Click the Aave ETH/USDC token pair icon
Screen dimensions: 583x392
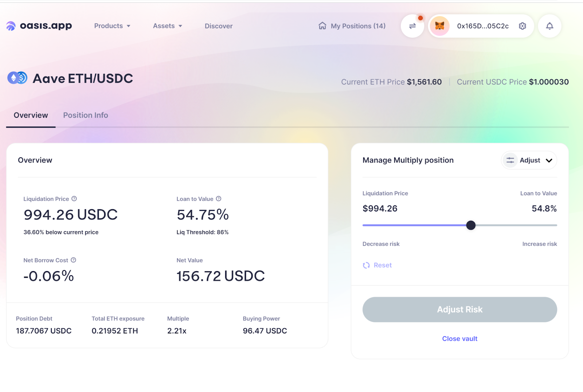[17, 78]
